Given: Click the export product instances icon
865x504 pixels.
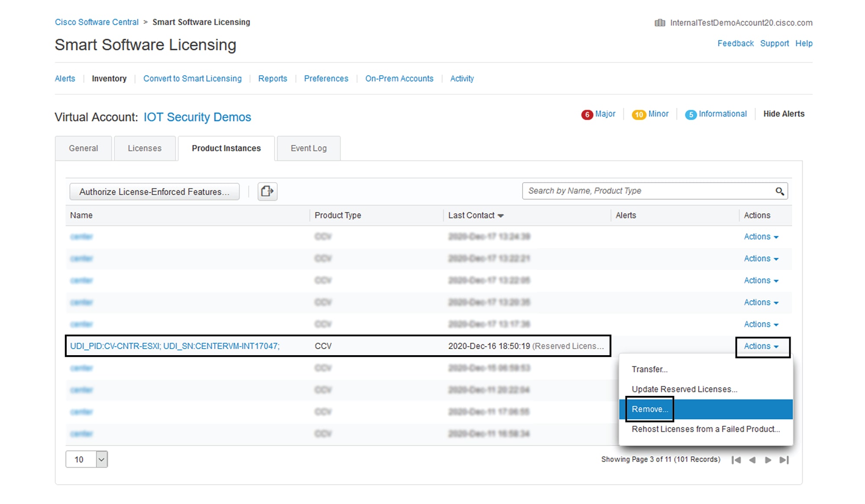Looking at the screenshot, I should 267,191.
